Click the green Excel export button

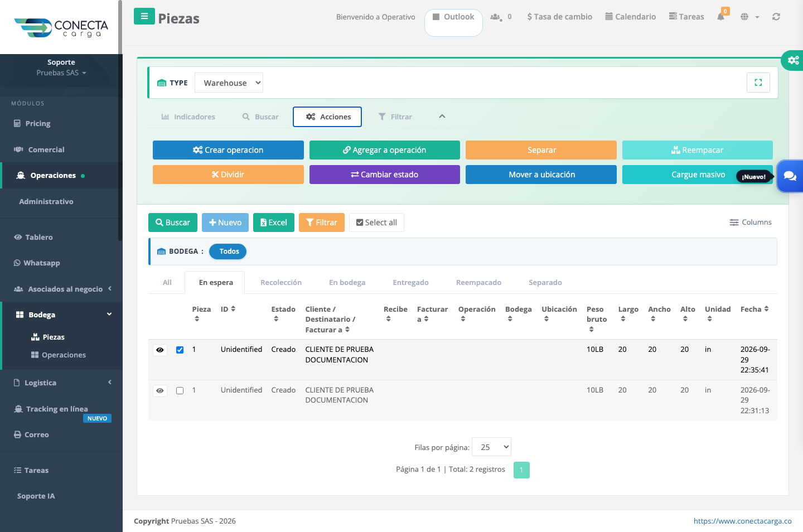pos(274,223)
